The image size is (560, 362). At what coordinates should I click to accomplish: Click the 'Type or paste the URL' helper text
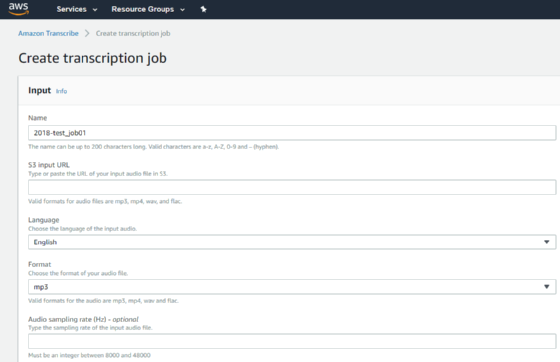[x=98, y=174]
